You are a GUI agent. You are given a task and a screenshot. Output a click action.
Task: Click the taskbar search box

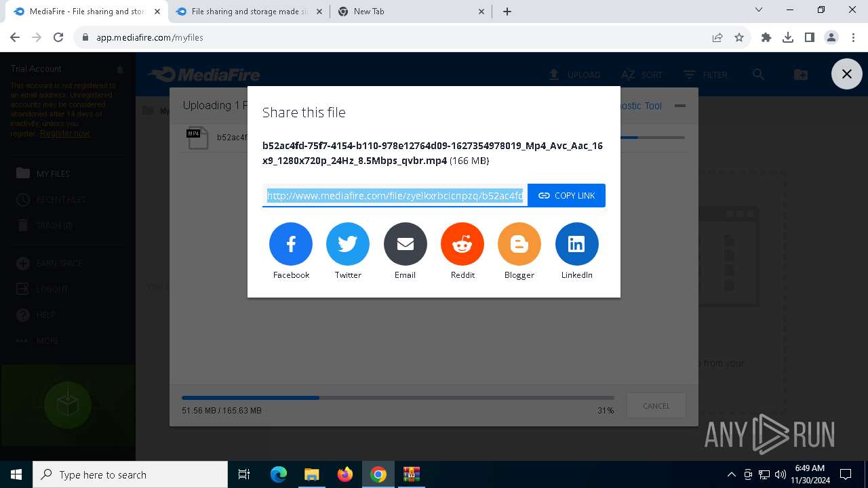pos(130,474)
